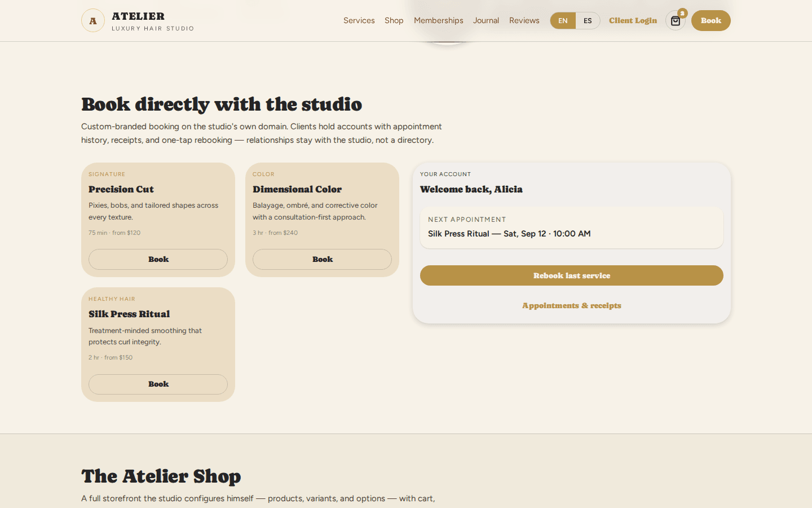Click the YOUR ACCOUNT label

click(x=445, y=174)
